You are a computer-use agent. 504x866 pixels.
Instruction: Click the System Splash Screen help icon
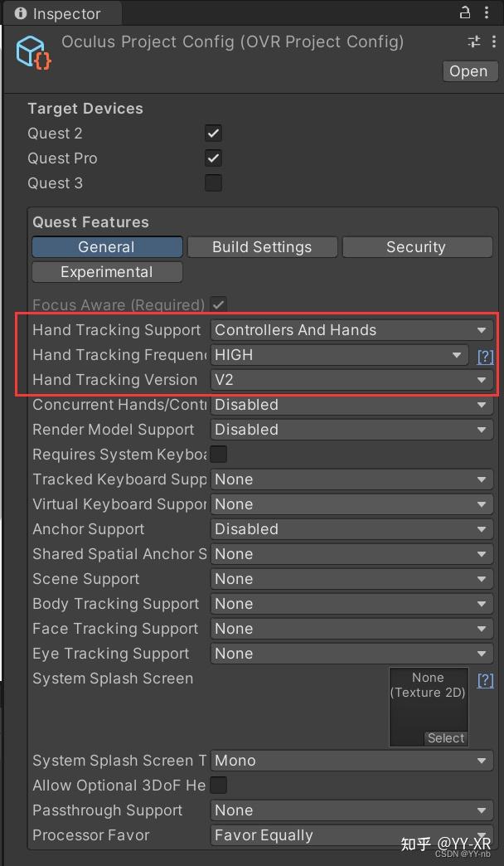click(x=485, y=679)
